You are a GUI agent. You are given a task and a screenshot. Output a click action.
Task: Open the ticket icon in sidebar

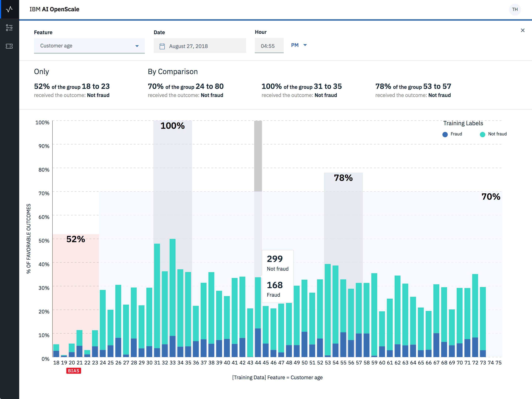[9, 46]
